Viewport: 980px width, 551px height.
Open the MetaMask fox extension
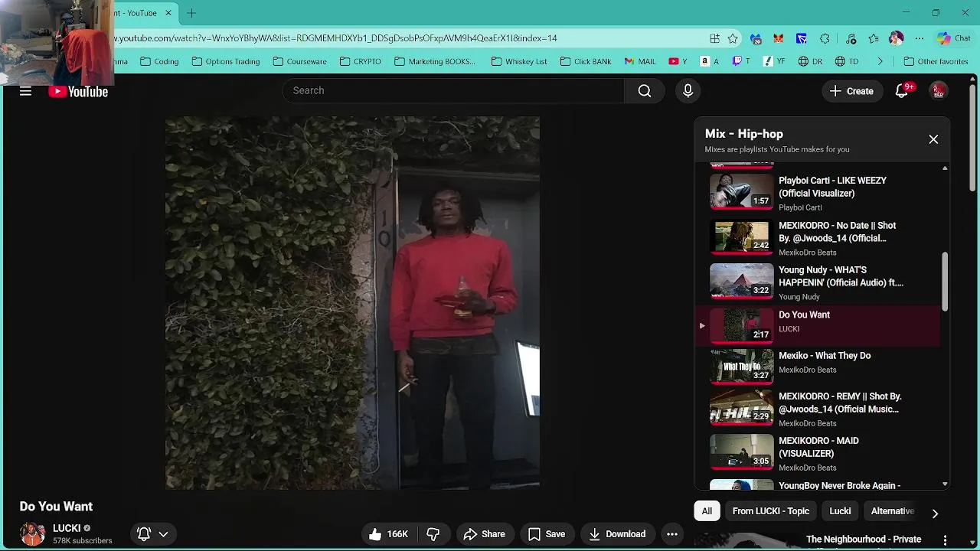click(779, 38)
